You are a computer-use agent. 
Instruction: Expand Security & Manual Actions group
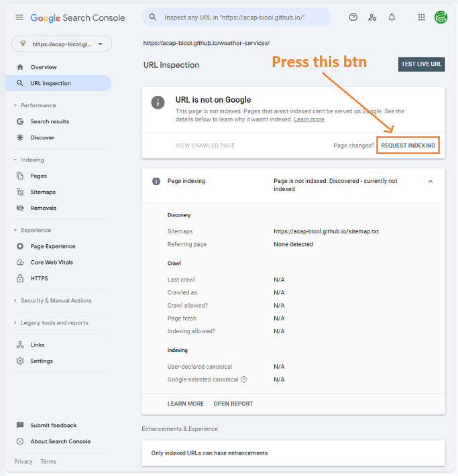click(x=15, y=300)
